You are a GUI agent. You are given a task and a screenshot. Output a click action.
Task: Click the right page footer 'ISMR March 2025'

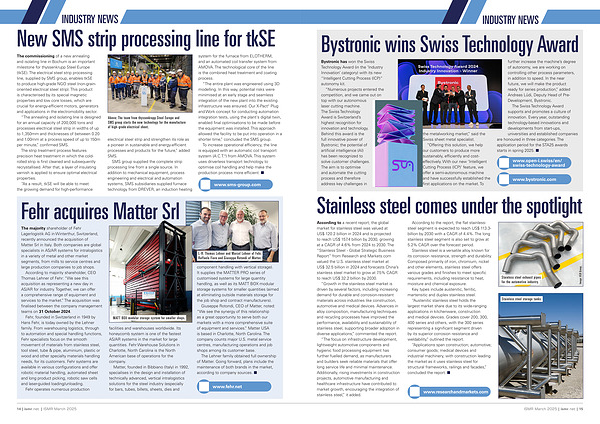click(540, 409)
